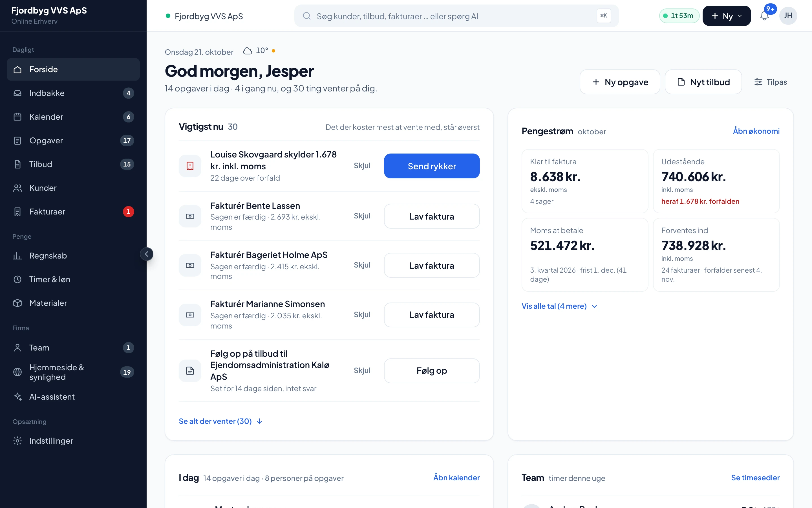Image resolution: width=812 pixels, height=508 pixels.
Task: Go to Opgaver in the sidebar
Action: [73, 141]
